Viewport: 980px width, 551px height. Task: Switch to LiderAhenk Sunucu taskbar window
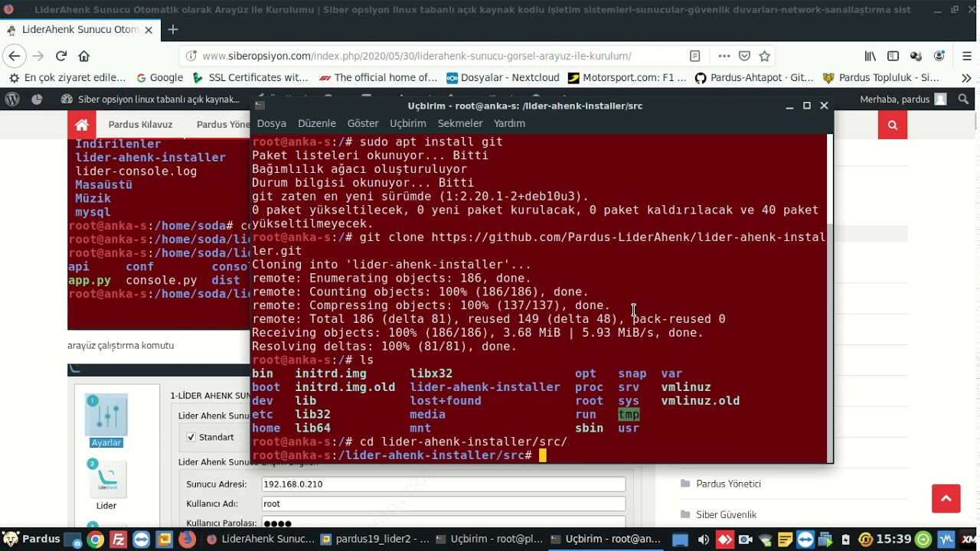(260, 540)
